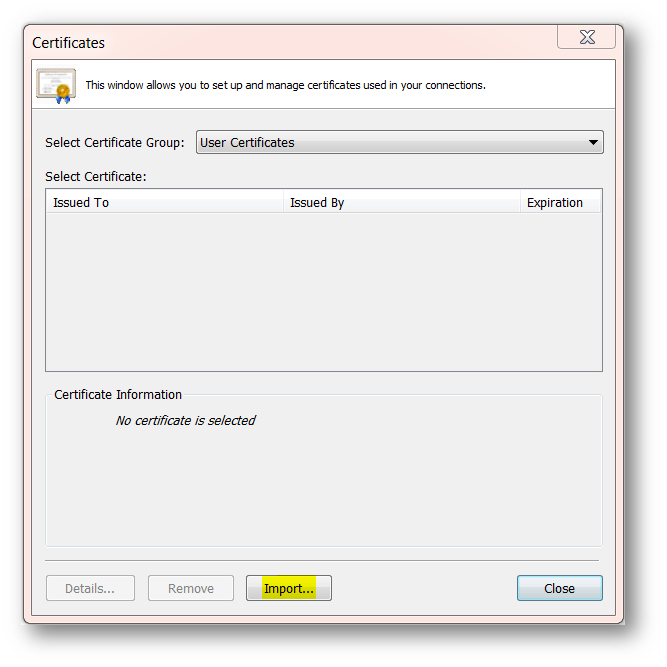Close the dialog using the title bar X
This screenshot has height=667, width=667.
click(586, 38)
